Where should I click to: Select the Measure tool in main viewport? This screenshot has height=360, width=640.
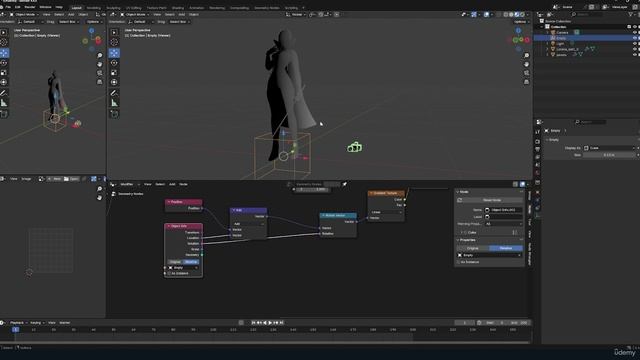pos(114,103)
